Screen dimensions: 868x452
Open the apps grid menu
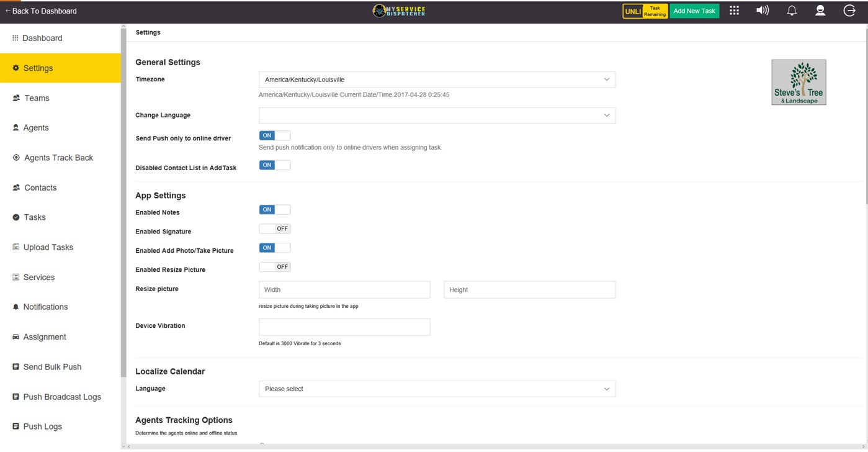pyautogui.click(x=734, y=11)
